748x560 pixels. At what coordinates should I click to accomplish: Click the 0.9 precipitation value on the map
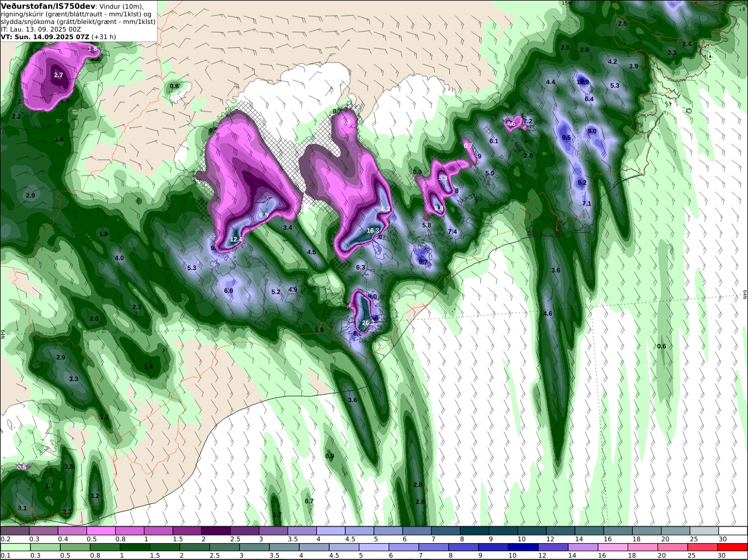pyautogui.click(x=330, y=457)
